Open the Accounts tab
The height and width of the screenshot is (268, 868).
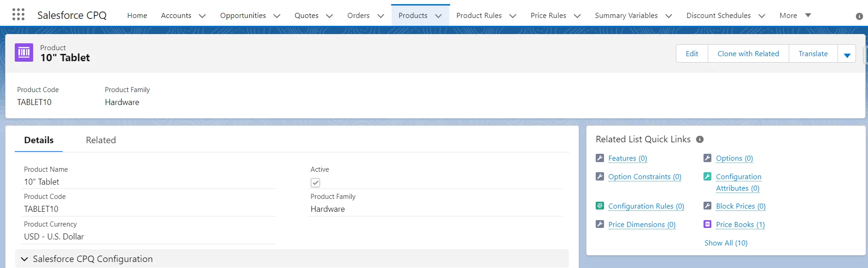[176, 16]
